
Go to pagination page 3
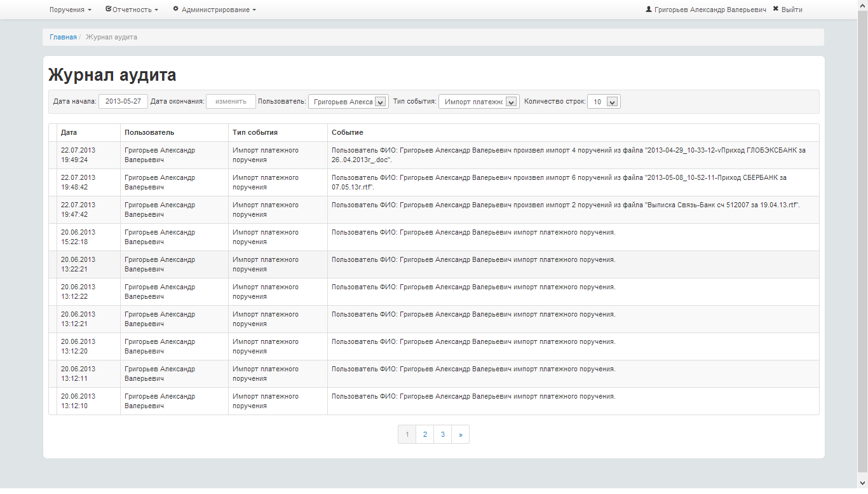pyautogui.click(x=443, y=434)
